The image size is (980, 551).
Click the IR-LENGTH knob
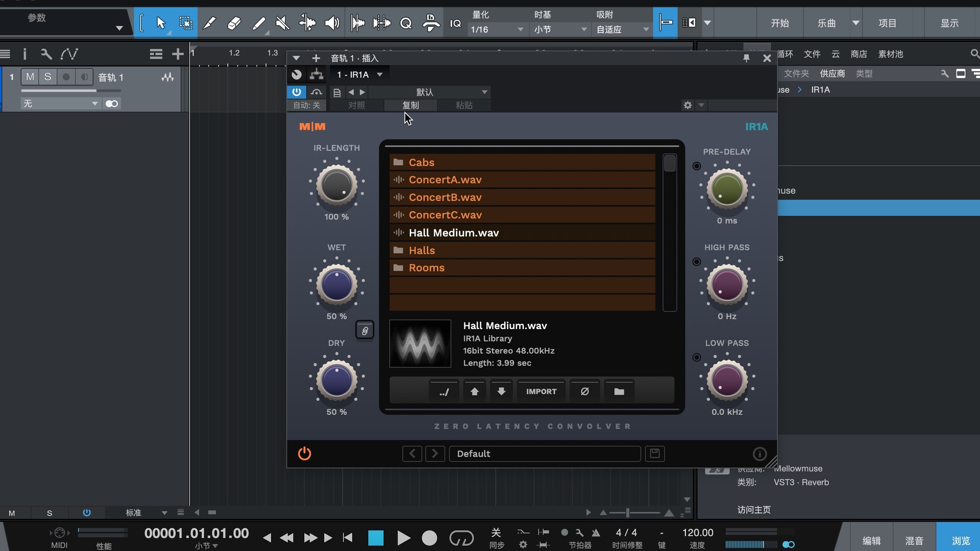(x=336, y=185)
